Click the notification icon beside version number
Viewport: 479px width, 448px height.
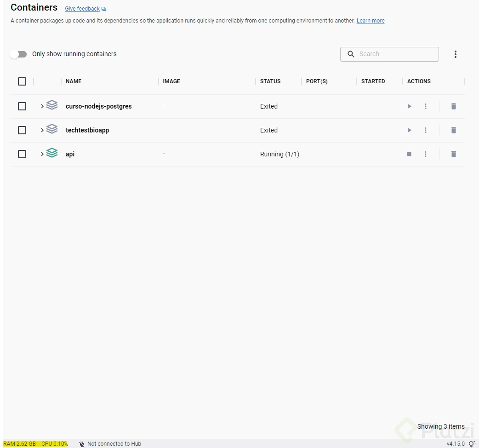click(x=472, y=444)
